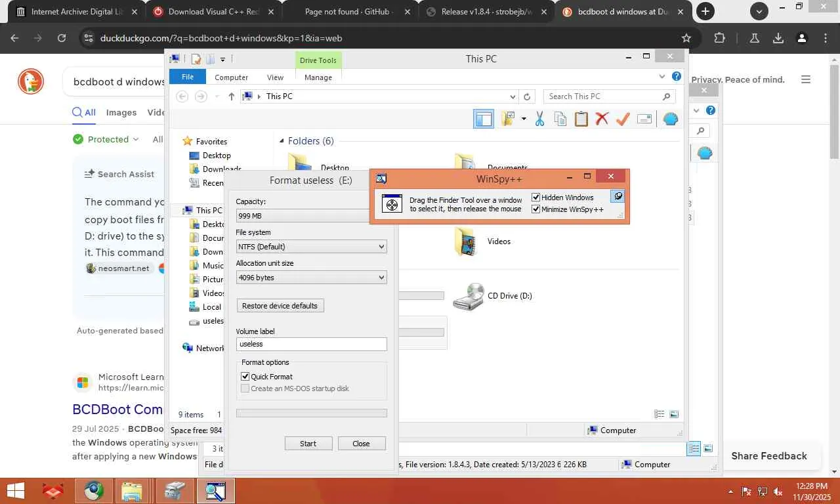Open the Protected safe search dropdown

coord(106,139)
